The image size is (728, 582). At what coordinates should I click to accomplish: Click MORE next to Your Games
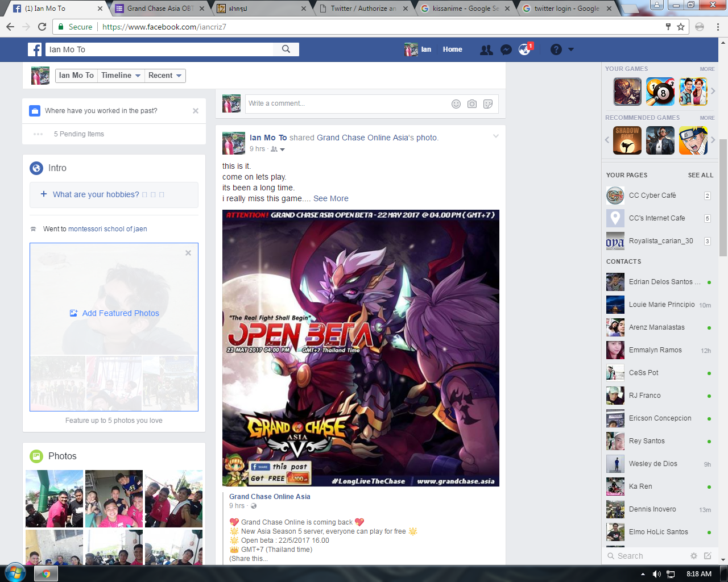[708, 69]
